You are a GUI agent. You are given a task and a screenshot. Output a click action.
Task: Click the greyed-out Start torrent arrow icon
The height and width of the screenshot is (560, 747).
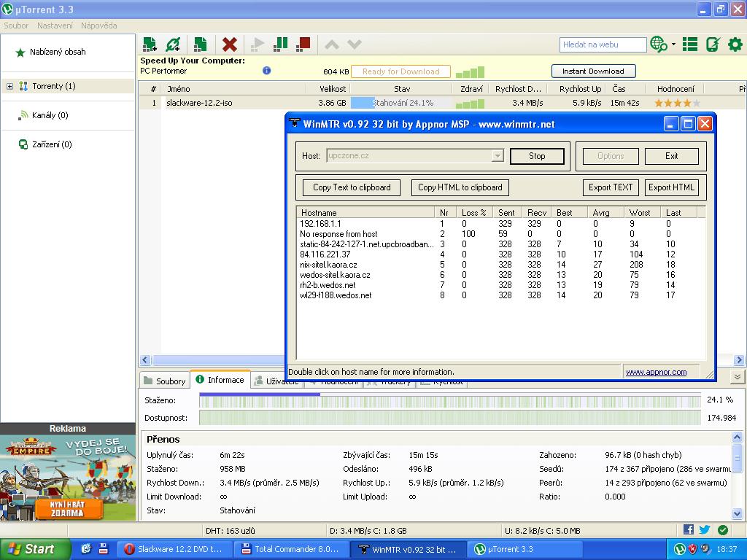click(258, 44)
